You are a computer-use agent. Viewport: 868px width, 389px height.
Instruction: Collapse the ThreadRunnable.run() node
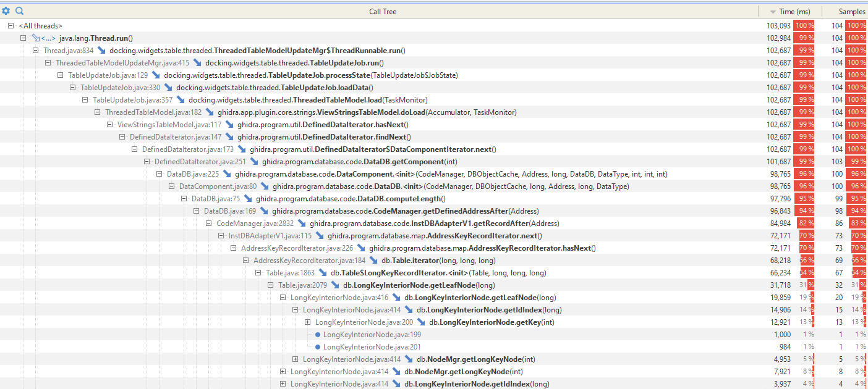[36, 51]
